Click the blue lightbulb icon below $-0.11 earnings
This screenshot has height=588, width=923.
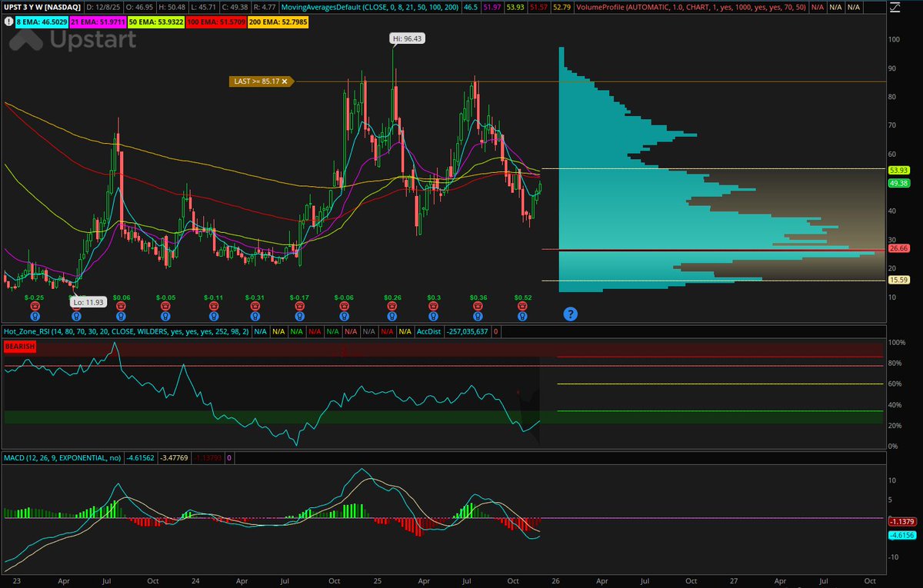point(212,315)
